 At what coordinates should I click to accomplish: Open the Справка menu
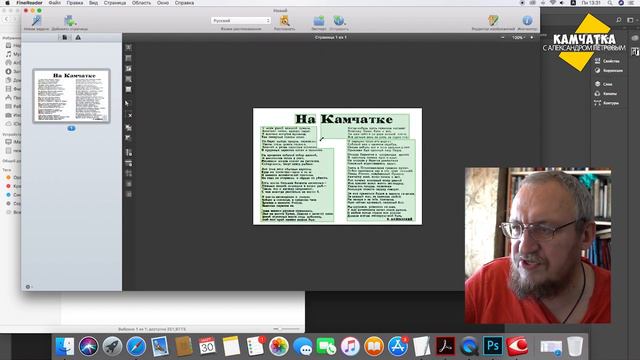coord(184,3)
